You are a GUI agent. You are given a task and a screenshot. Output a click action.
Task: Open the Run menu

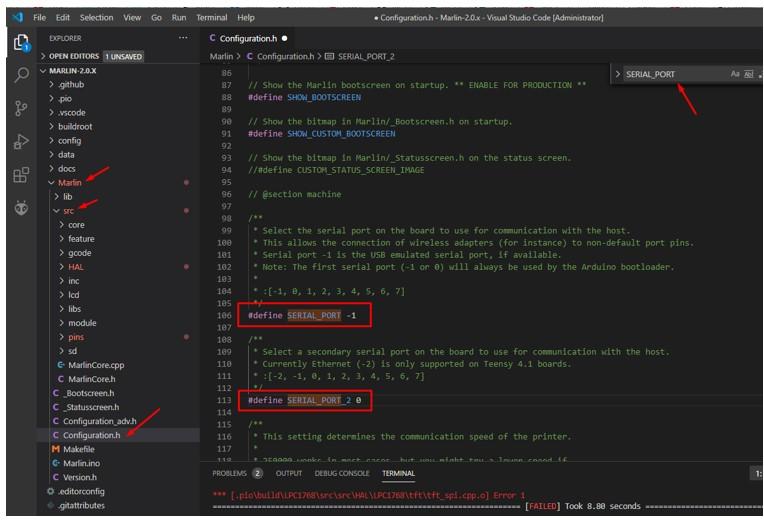click(179, 18)
